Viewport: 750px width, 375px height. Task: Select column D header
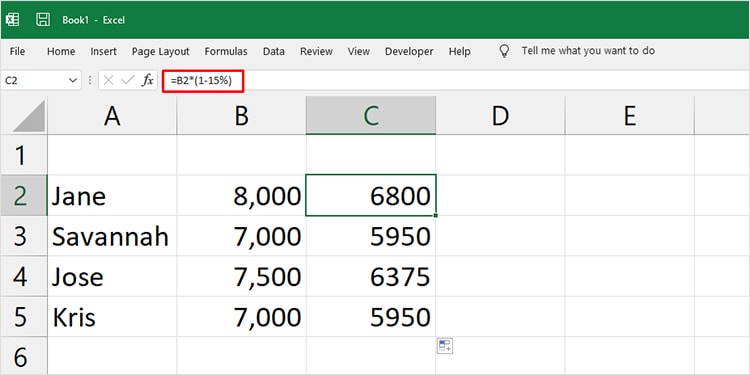[x=500, y=115]
